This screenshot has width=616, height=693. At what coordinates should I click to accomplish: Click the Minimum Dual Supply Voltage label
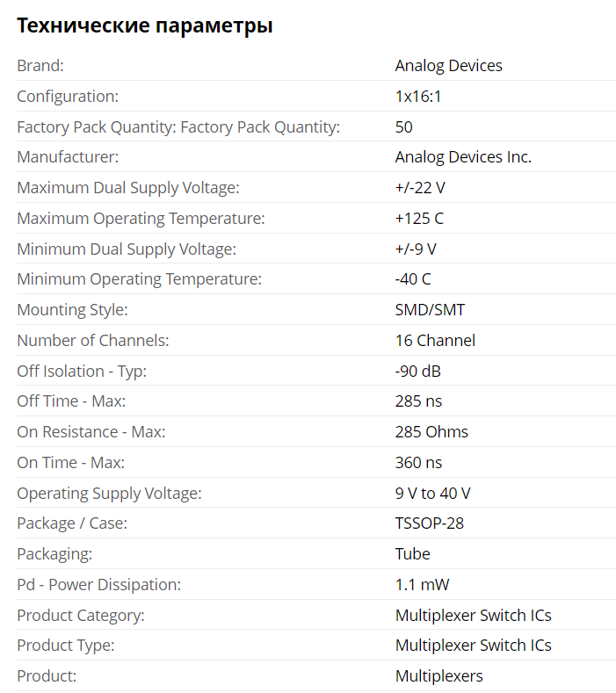point(127,249)
